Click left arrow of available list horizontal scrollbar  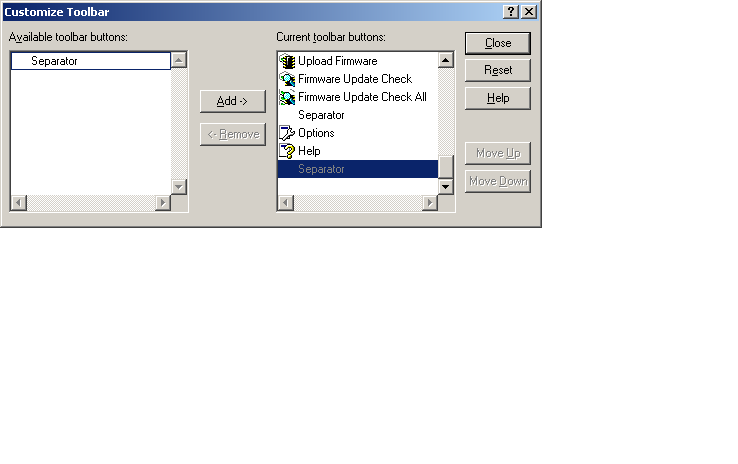tap(18, 203)
